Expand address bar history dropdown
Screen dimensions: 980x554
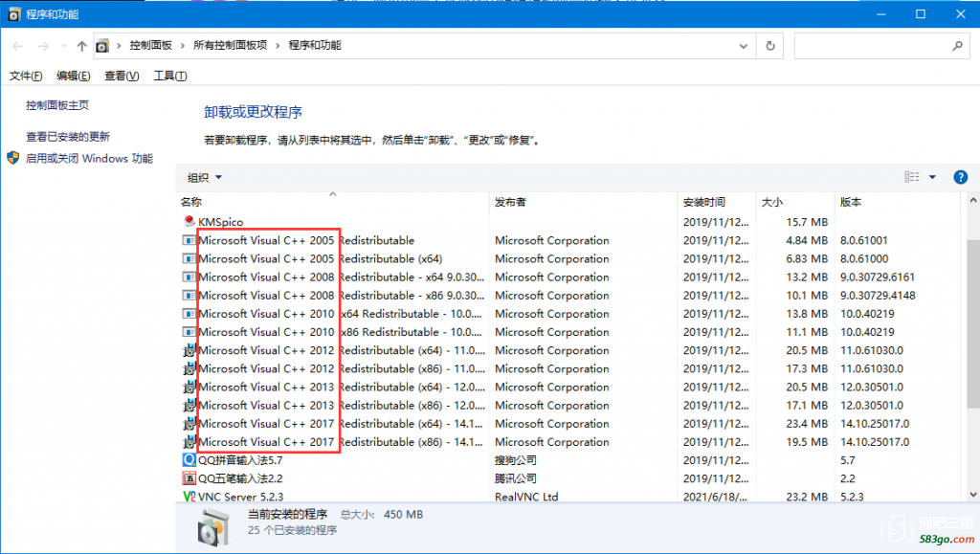click(x=743, y=46)
